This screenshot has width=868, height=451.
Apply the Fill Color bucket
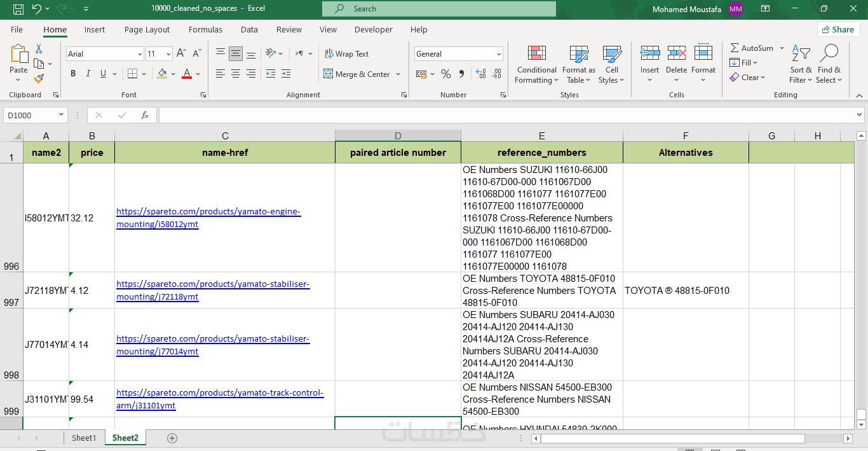(162, 74)
